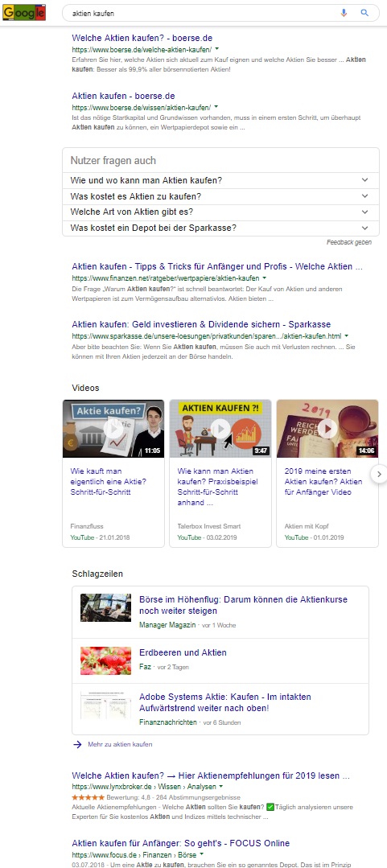Play the Finanzfluss video thumbnail 11:05
Viewport: 387px width, 868px height.
(x=113, y=429)
